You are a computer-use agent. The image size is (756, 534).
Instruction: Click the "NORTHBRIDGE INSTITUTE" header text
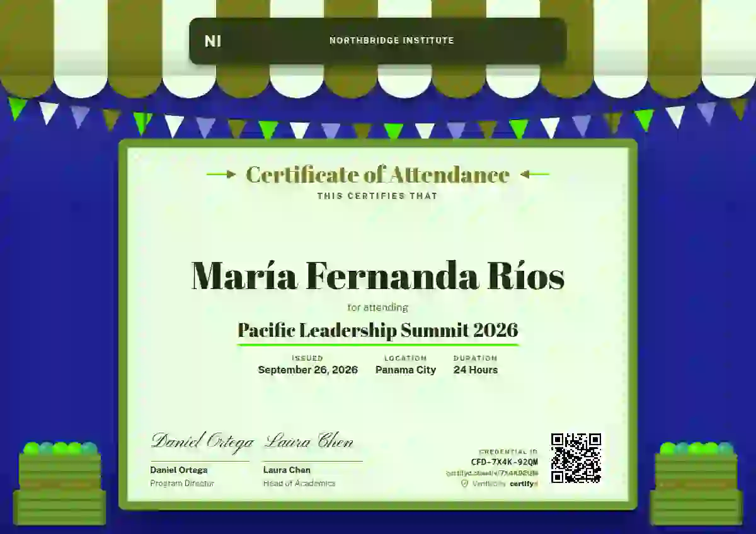pos(391,41)
